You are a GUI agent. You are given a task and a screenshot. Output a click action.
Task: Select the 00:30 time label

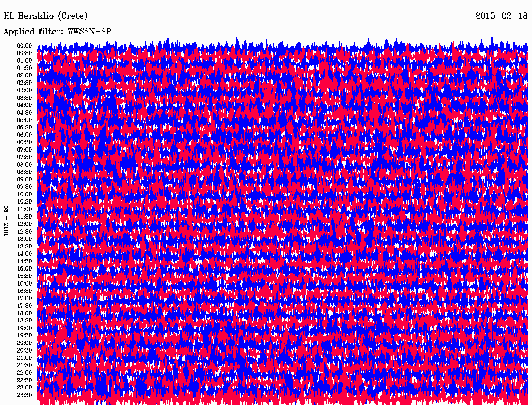tap(24, 53)
